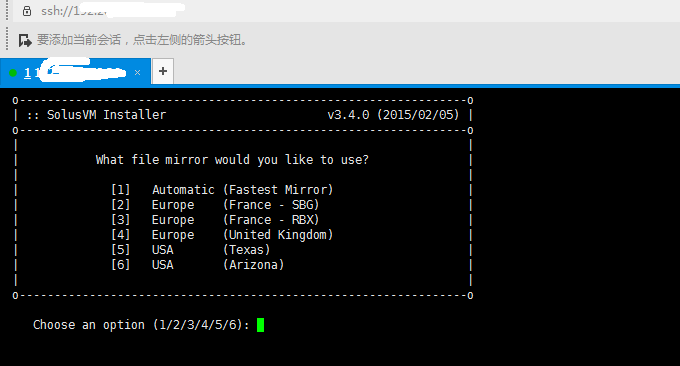This screenshot has width=680, height=366.
Task: Click 'What file mirror would you like to use?'
Action: click(x=232, y=160)
